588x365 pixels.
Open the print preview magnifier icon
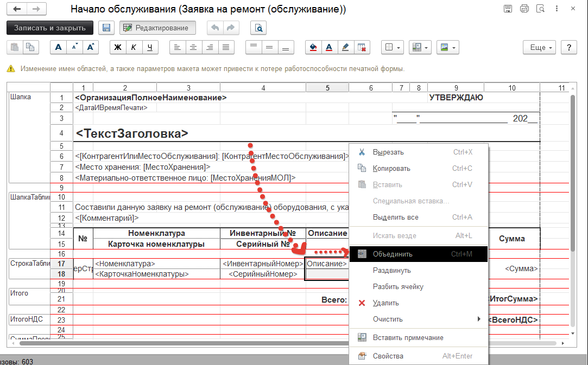point(258,28)
